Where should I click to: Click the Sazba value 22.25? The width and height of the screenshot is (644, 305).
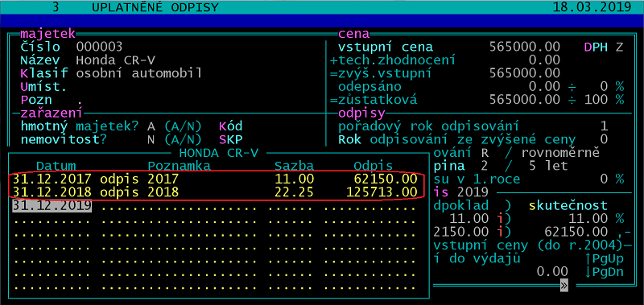point(295,192)
